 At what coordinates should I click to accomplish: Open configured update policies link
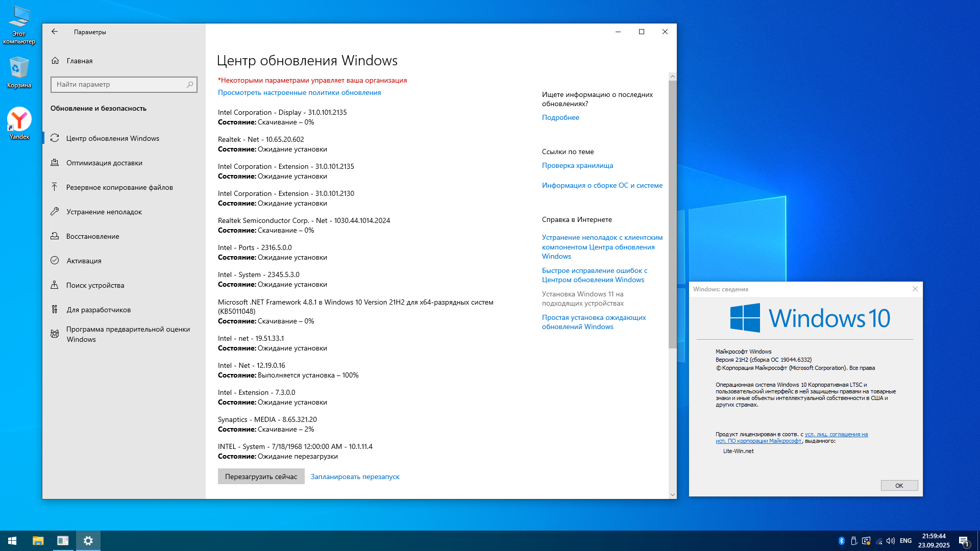pos(299,92)
